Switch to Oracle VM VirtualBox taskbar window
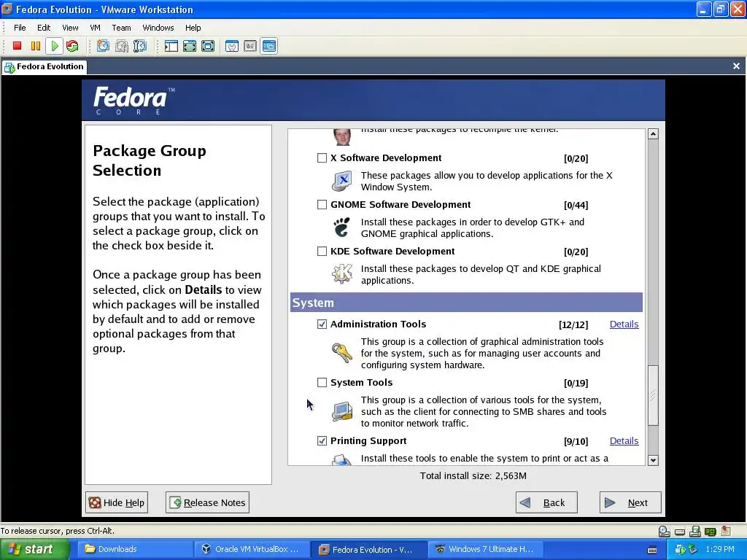Image resolution: width=747 pixels, height=560 pixels. pyautogui.click(x=252, y=550)
